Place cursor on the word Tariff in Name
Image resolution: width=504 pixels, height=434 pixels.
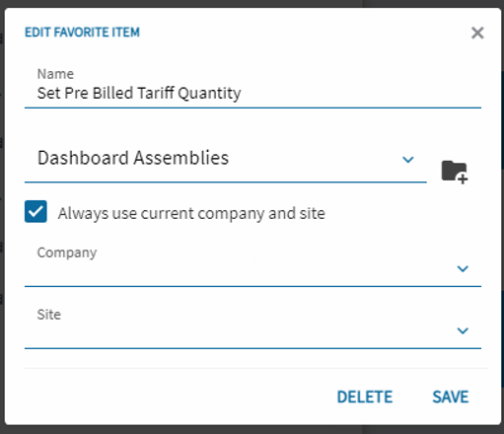[156, 93]
